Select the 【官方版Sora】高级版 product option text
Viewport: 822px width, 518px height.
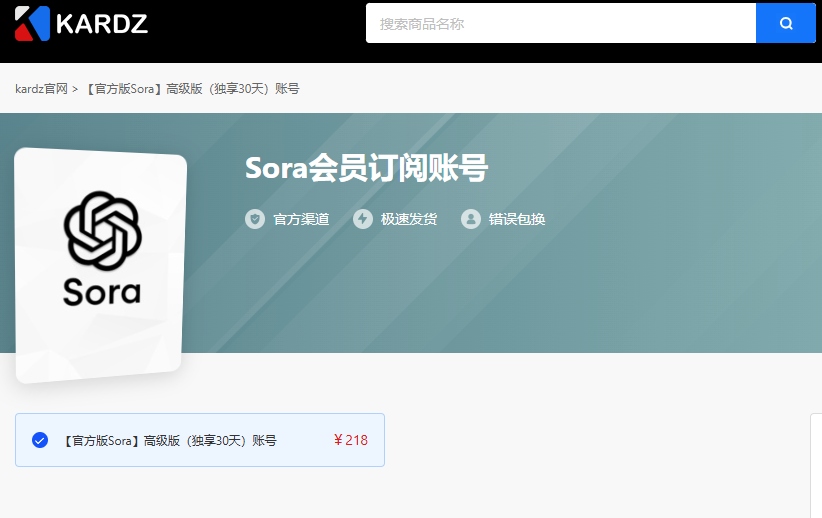click(x=169, y=440)
